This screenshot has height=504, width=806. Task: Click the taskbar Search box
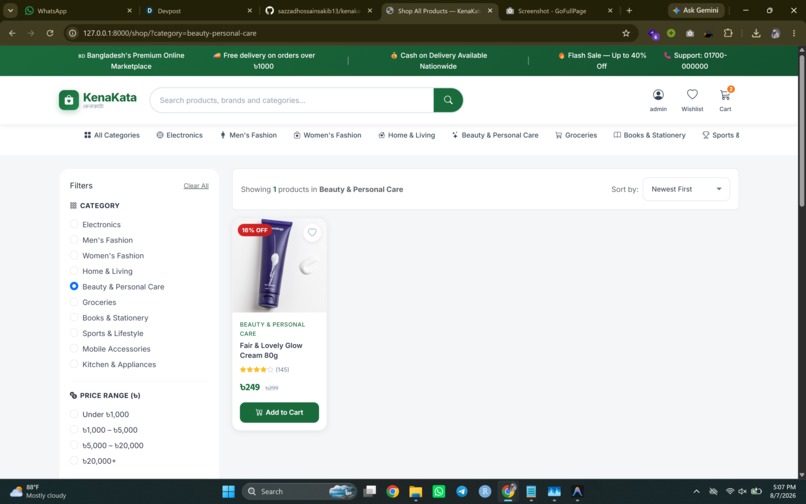[299, 491]
